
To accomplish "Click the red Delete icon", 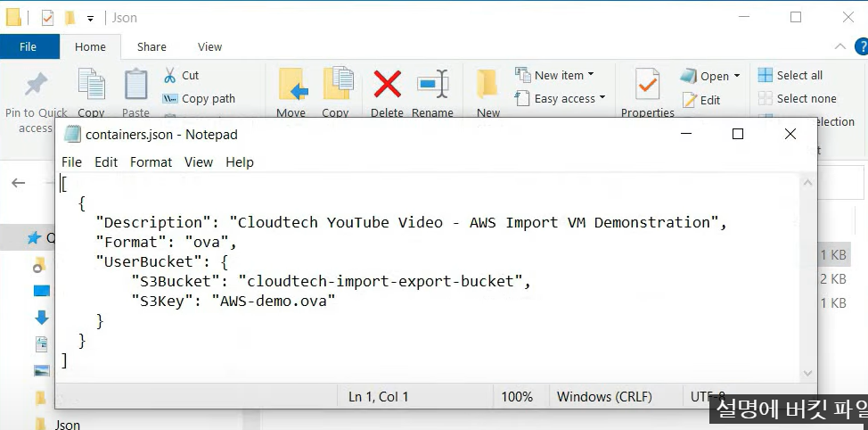I will 387,84.
